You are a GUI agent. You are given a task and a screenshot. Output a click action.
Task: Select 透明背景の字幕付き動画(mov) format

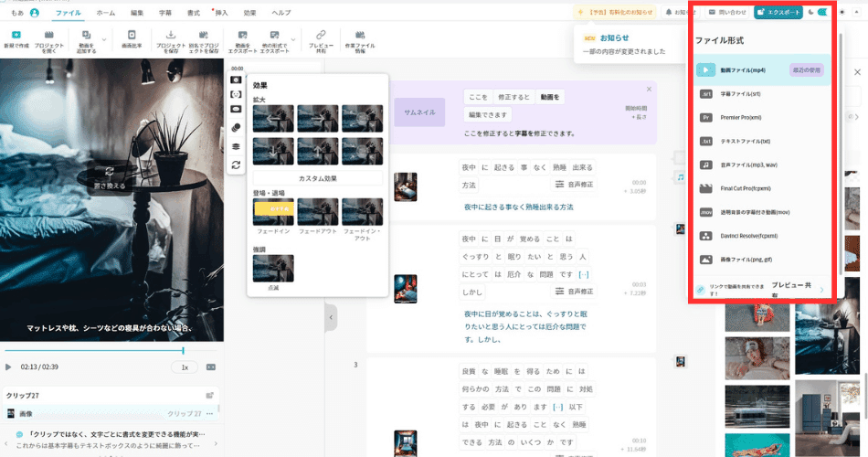762,212
